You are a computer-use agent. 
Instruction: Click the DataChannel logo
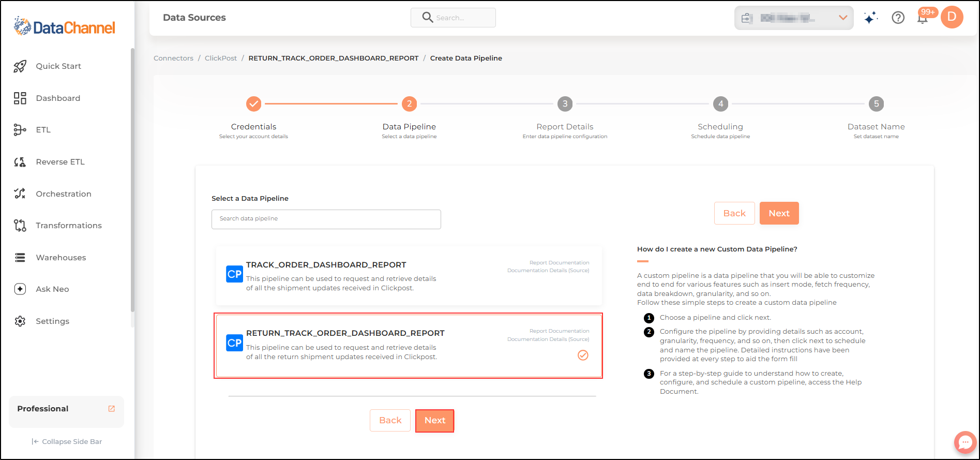click(64, 26)
